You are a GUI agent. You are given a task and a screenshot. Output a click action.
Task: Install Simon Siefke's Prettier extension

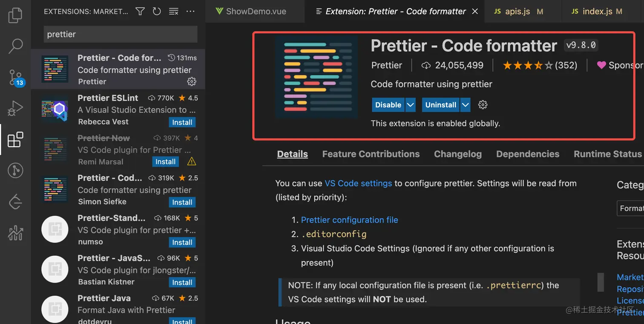182,202
